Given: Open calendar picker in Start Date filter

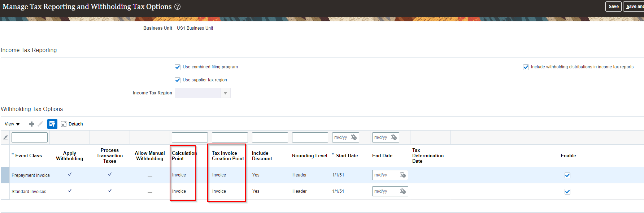Looking at the screenshot, I should [x=354, y=137].
